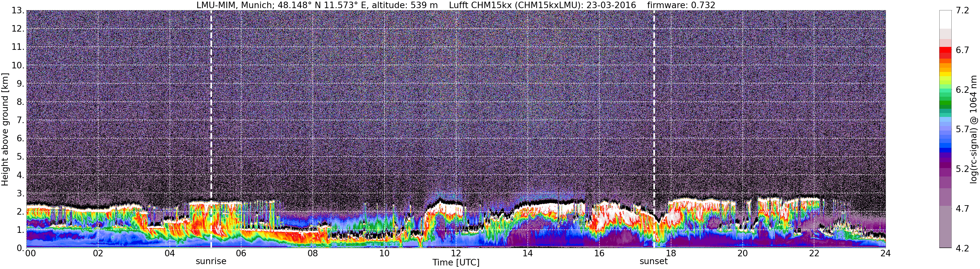This screenshot has height=269, width=980.
Task: Click the '7.' height axis tick label
Action: click(21, 120)
